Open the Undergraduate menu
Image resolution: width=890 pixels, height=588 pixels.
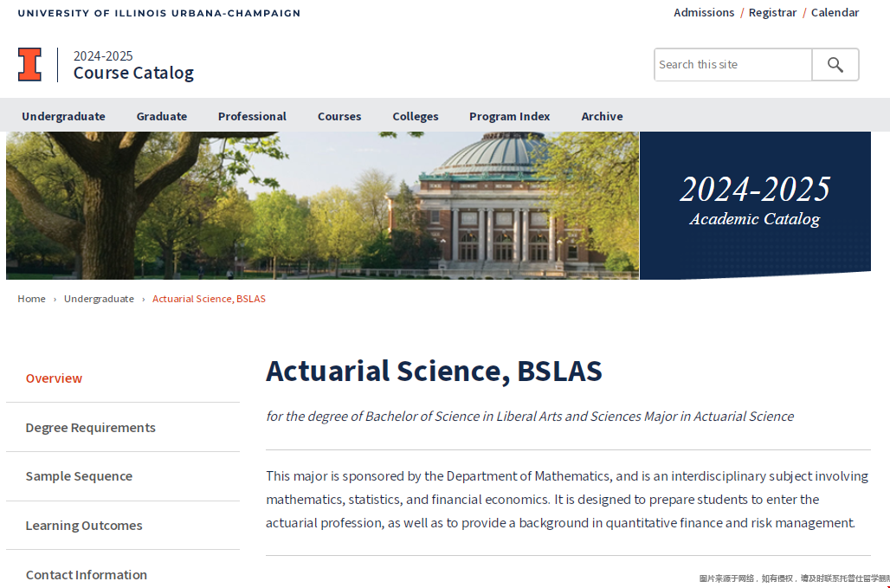click(63, 116)
